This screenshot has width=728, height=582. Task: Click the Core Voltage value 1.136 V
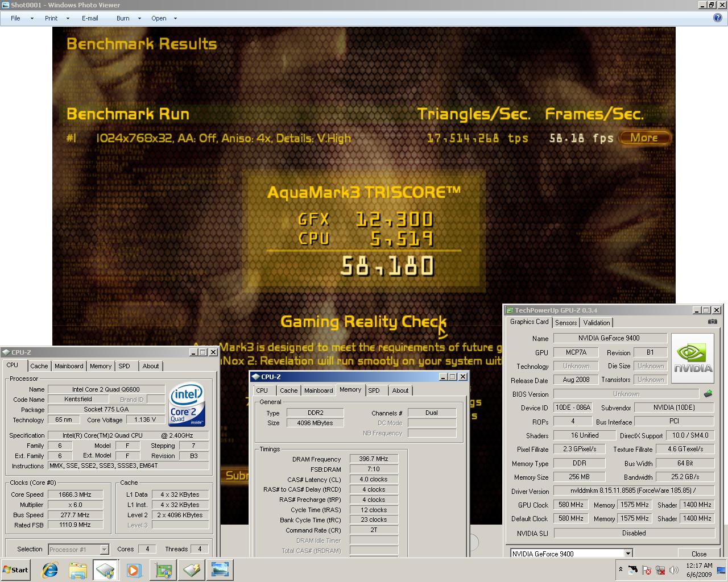click(x=145, y=419)
